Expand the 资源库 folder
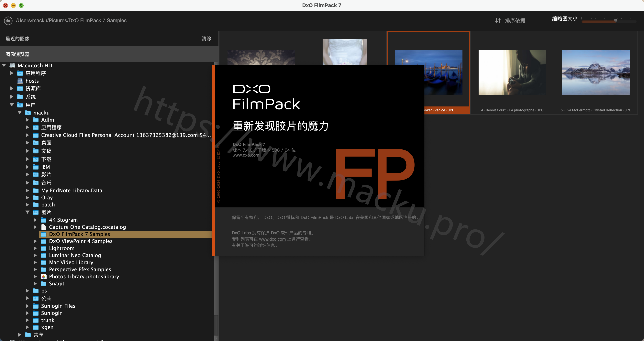Viewport: 644px width, 341px height. (x=12, y=89)
